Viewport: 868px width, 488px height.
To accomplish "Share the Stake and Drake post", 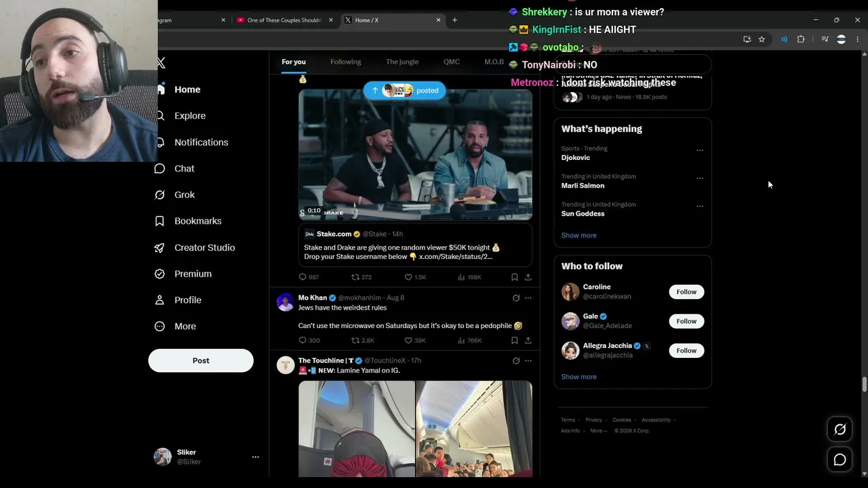I will [528, 277].
